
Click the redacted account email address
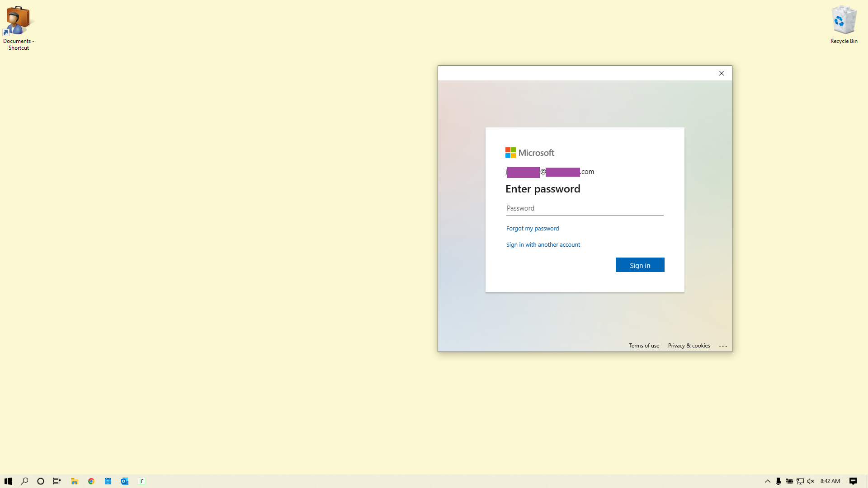click(550, 172)
